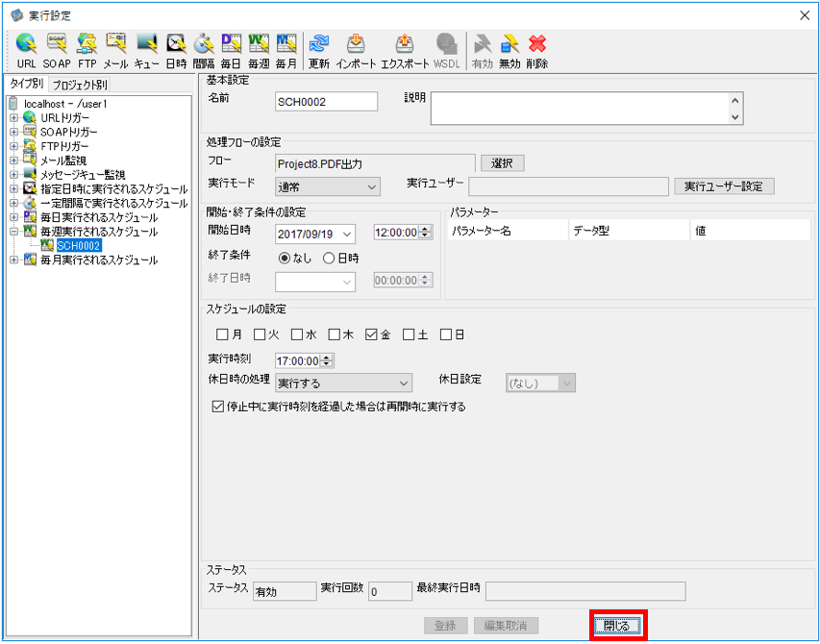Viewport: 820px width, 644px height.
Task: Click the 選択 flow select button
Action: [502, 163]
